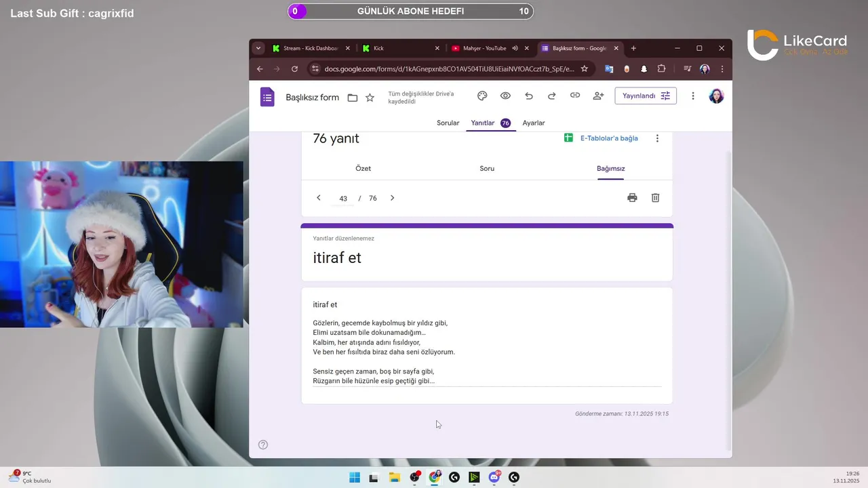The image size is (868, 488).
Task: Reload the current page
Action: 294,68
